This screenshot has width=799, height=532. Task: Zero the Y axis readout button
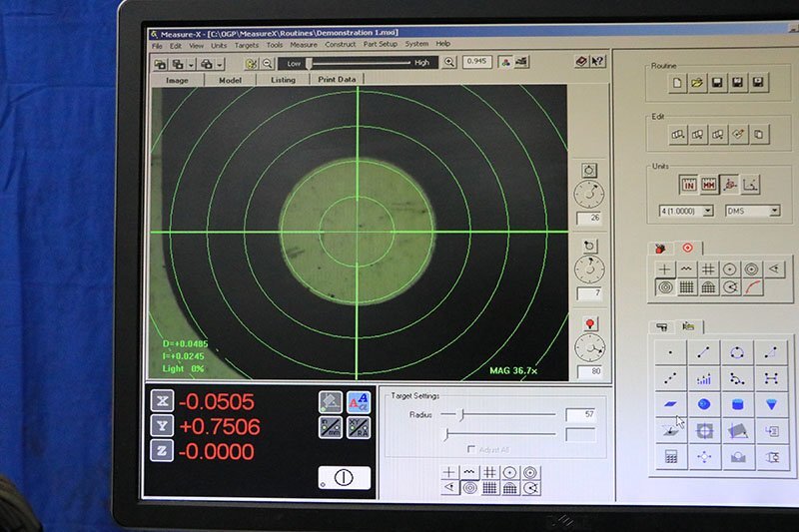162,425
